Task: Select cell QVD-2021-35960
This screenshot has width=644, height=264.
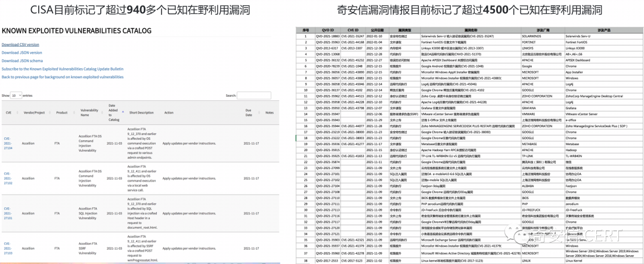Action: 328,253
